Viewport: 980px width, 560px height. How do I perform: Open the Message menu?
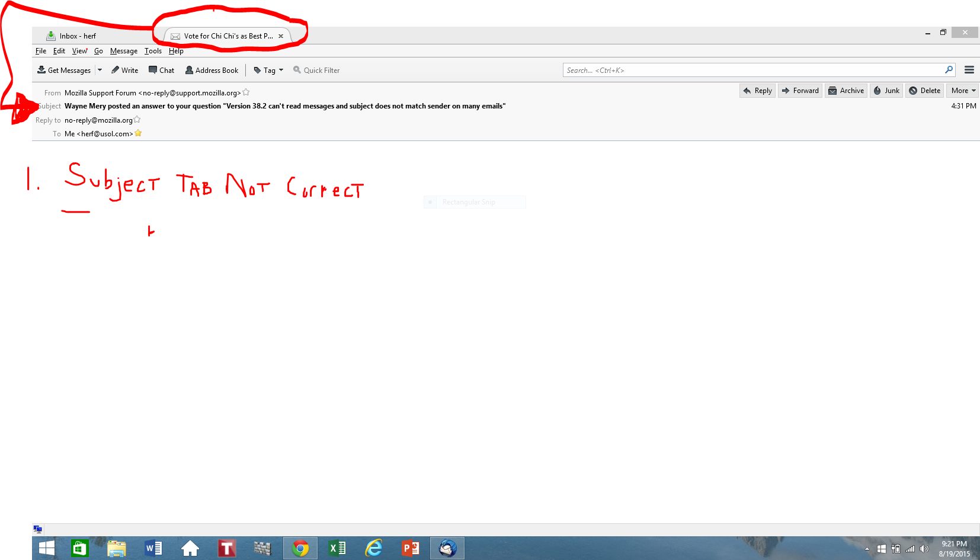point(124,51)
